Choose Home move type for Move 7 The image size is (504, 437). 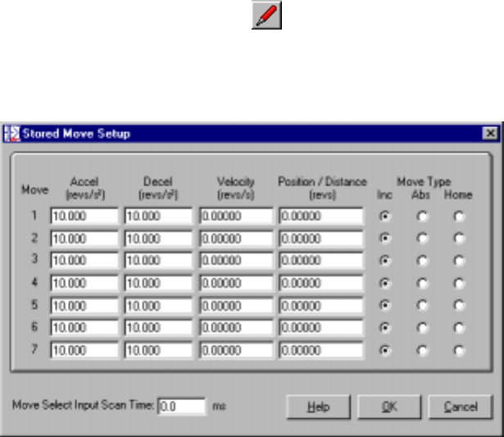pyautogui.click(x=459, y=348)
